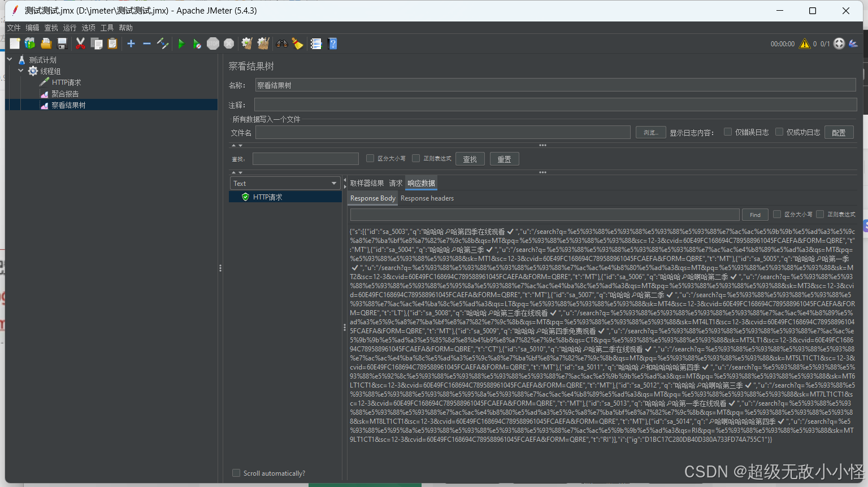This screenshot has width=868, height=487.
Task: Save the test plan with floppy icon
Action: 62,44
